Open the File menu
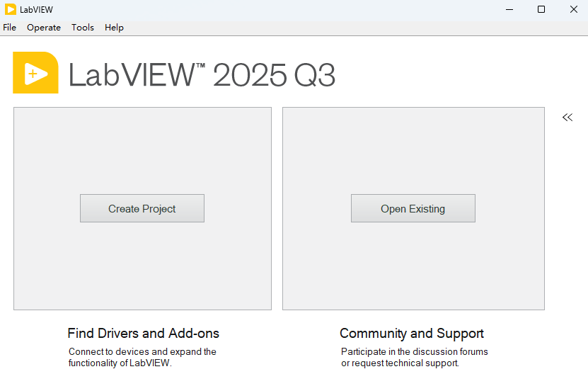 pos(9,28)
